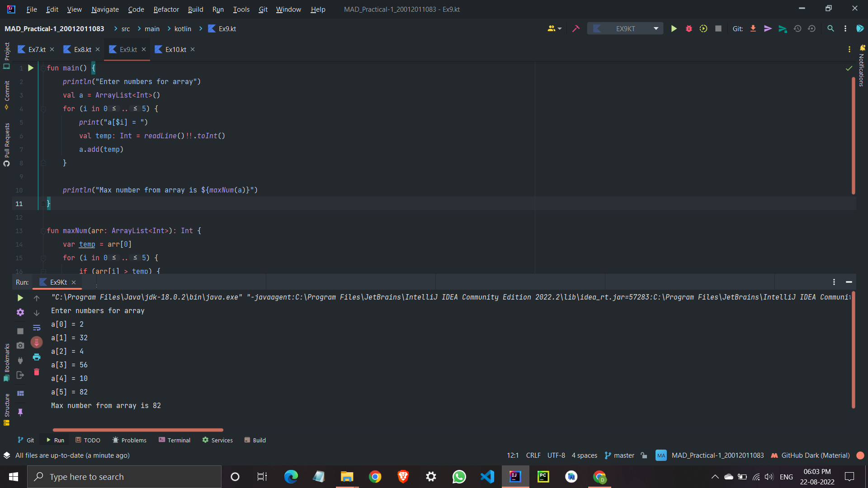Clear console with trash icon

[37, 372]
